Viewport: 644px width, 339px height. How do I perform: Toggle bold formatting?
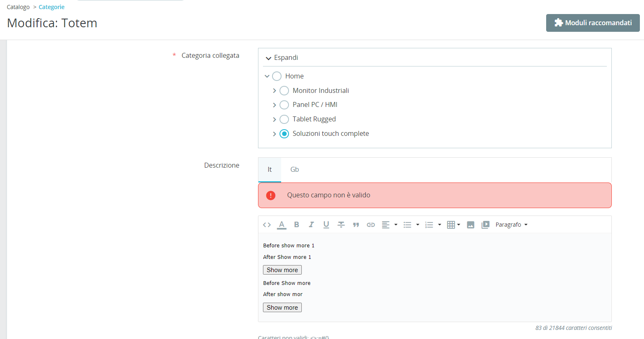(296, 225)
